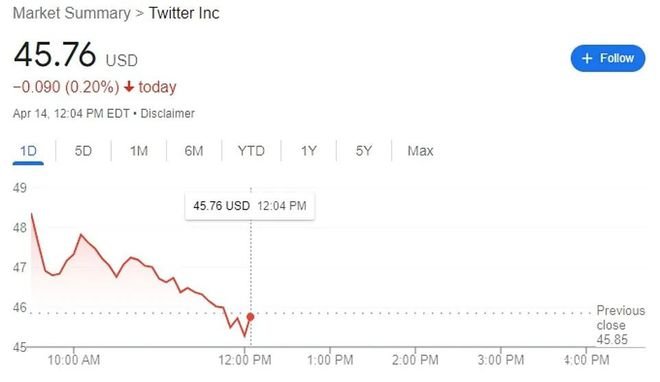Viewport: 660px width, 382px height.
Task: Click the Twitter Inc breadcrumb title
Action: tap(184, 13)
